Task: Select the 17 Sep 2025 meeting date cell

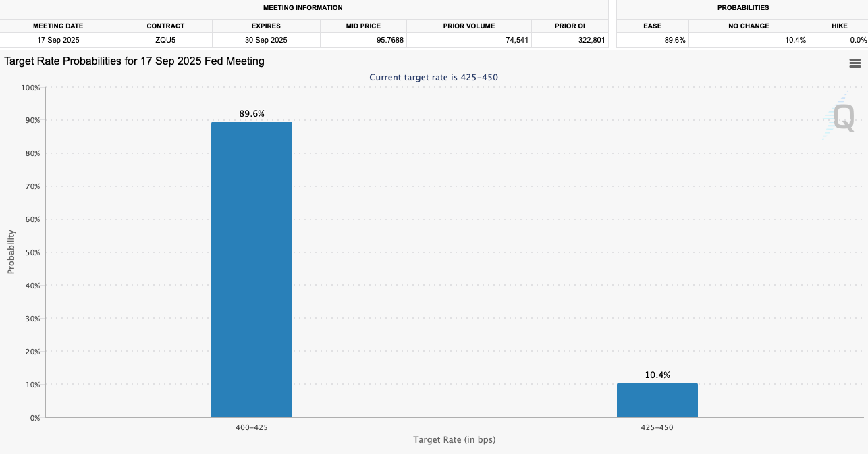Action: [58, 40]
